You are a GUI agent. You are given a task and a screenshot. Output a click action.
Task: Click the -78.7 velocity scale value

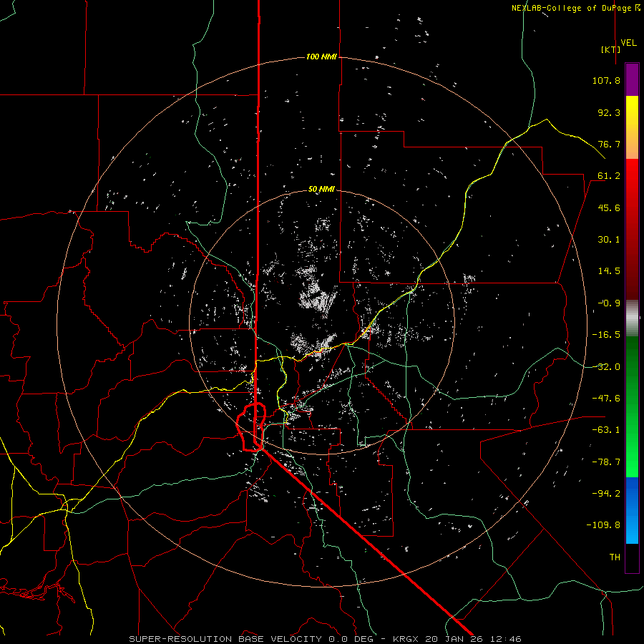[x=606, y=462]
